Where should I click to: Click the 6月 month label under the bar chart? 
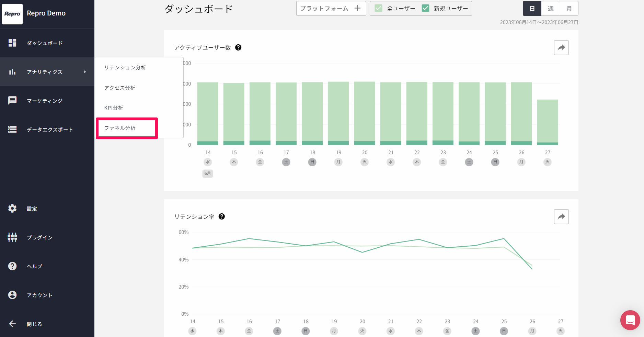point(208,173)
